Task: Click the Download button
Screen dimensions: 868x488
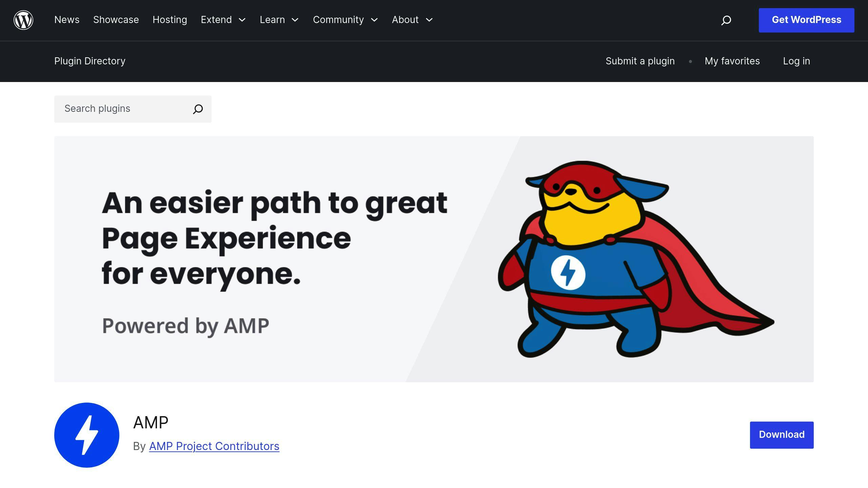Action: coord(782,435)
